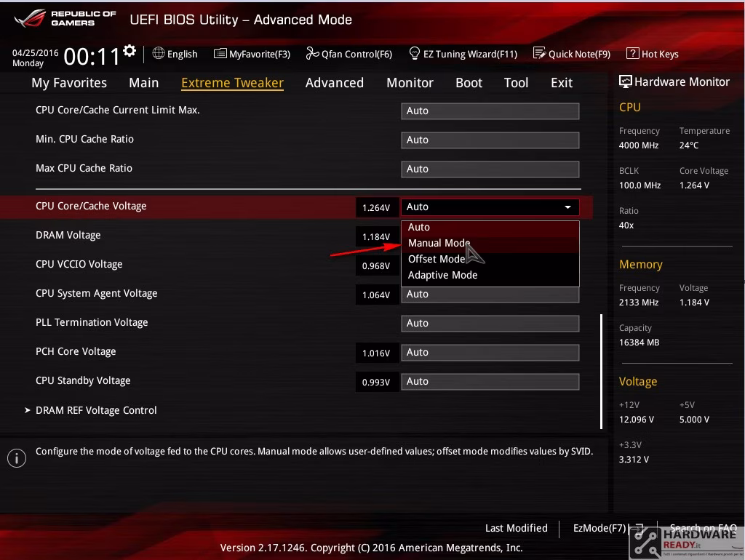
Task: Click the vertical scrollbar in settings list
Action: coord(602,372)
